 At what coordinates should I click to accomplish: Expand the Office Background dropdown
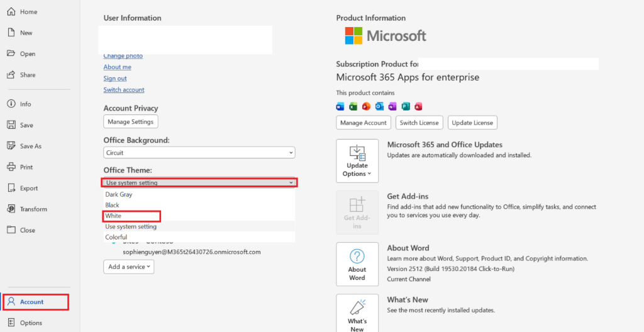[x=199, y=152]
